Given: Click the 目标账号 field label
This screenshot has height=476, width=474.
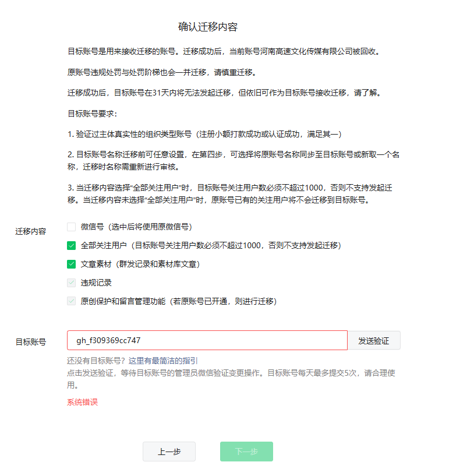Looking at the screenshot, I should tap(31, 342).
